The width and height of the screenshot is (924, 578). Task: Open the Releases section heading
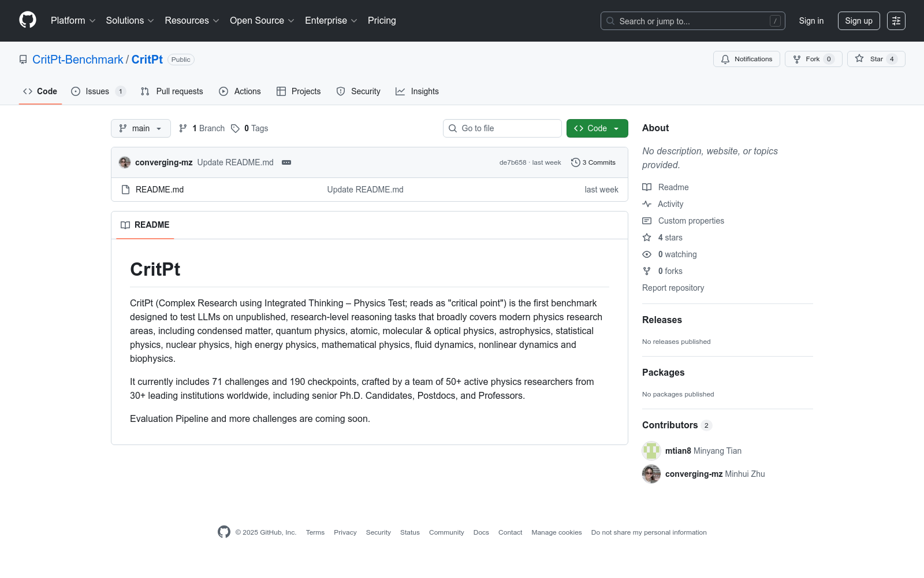click(x=662, y=320)
